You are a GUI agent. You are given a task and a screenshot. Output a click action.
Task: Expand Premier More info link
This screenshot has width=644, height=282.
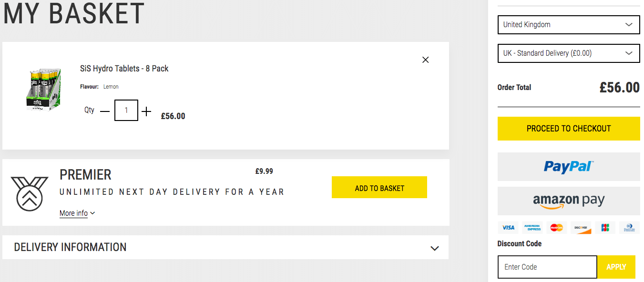point(77,213)
